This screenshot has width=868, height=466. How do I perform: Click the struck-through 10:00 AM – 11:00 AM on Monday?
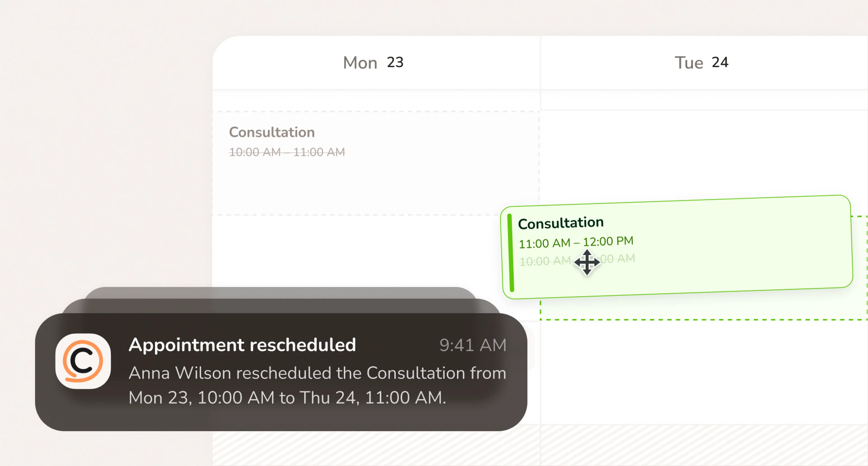(x=287, y=152)
